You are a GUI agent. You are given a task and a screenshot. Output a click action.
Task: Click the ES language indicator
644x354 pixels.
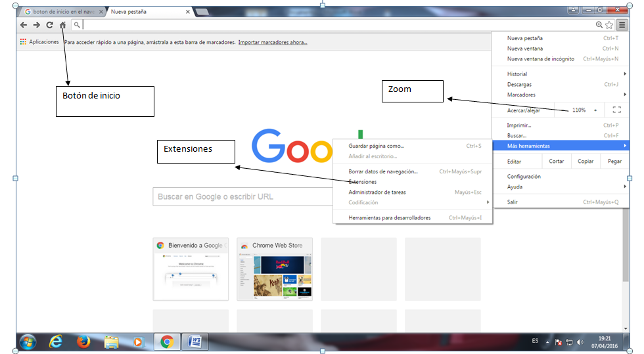[535, 341]
